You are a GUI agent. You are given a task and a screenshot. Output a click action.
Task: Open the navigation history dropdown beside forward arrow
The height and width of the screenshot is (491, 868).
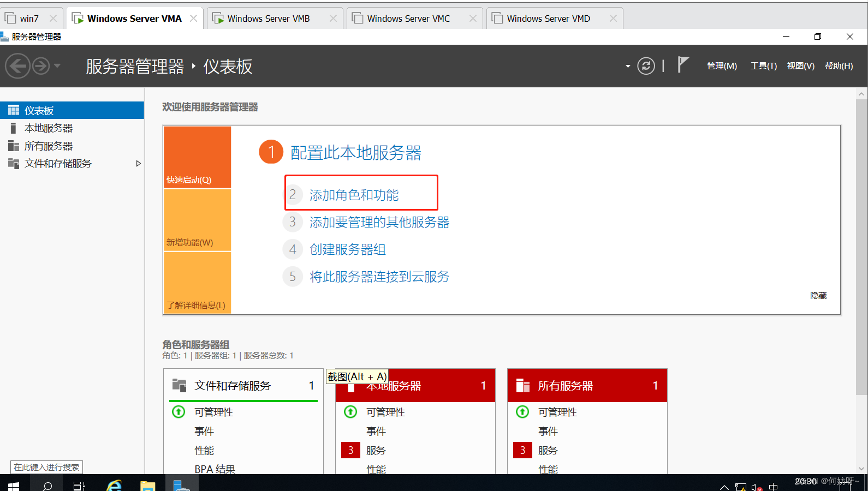57,66
